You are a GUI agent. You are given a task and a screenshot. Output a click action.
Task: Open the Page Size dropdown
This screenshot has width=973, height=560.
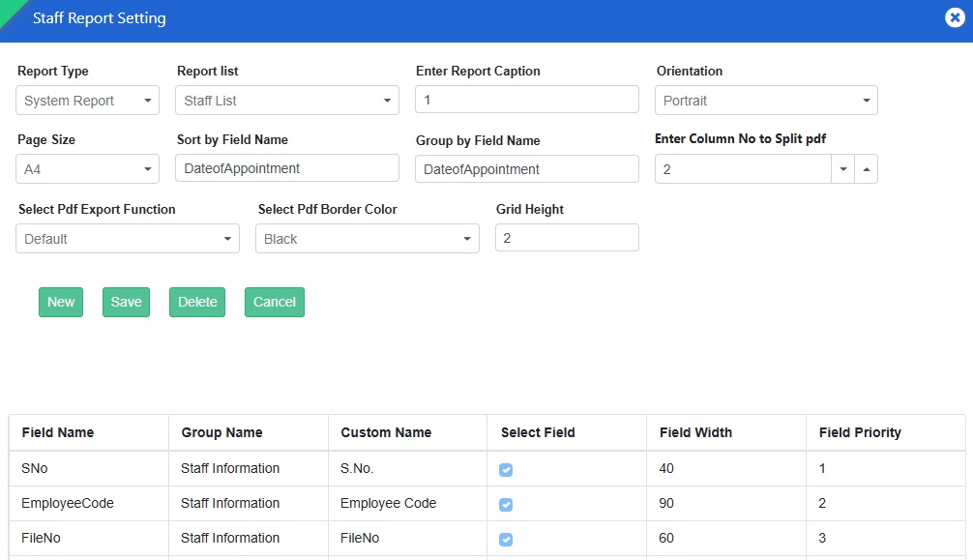[x=88, y=169]
